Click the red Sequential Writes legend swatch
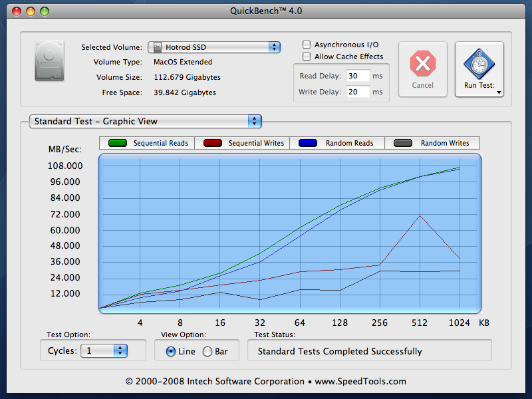532x399 pixels. click(x=213, y=143)
